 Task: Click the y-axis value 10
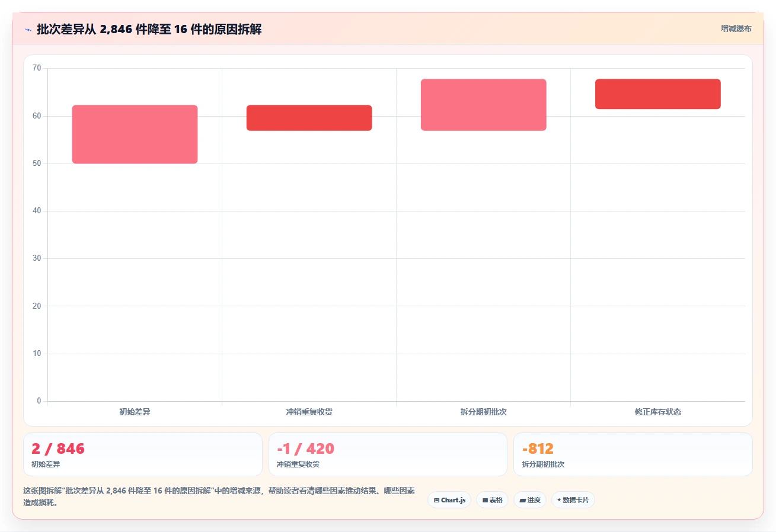[37, 354]
